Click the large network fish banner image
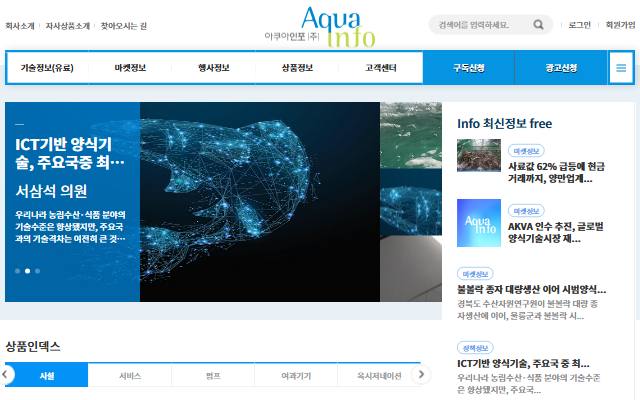640x400 pixels. pyautogui.click(x=260, y=202)
